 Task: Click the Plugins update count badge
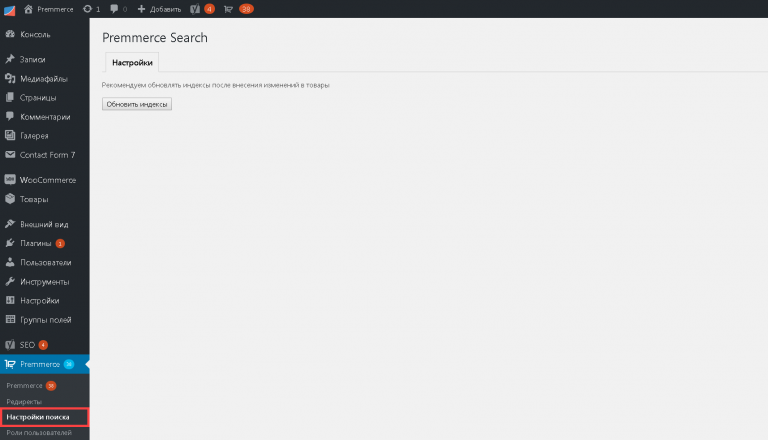60,244
